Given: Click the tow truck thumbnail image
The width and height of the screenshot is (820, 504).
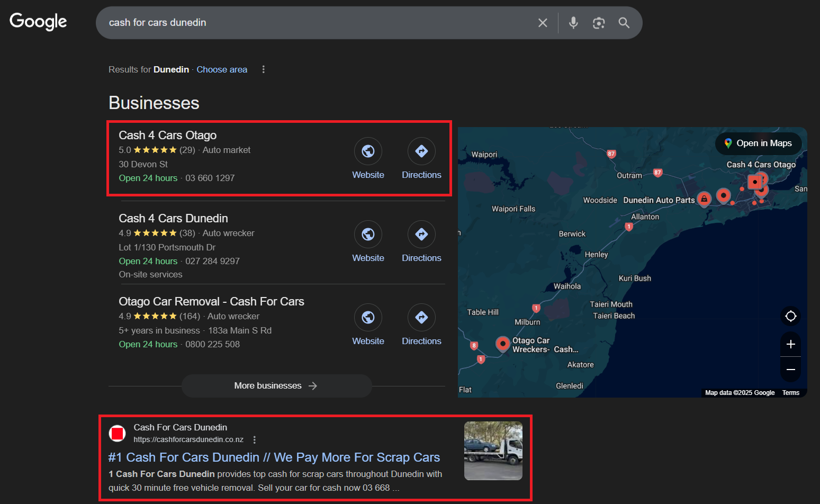Looking at the screenshot, I should point(493,451).
